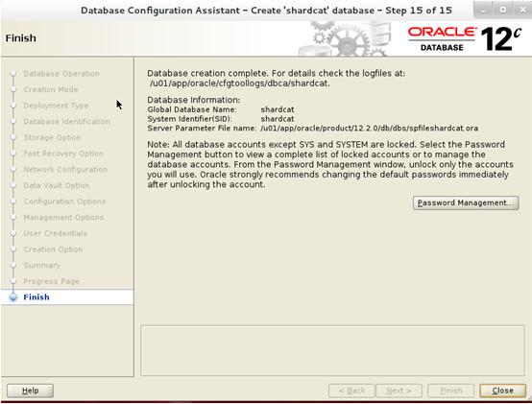Click the spfileshardcat.ora file path
Viewport: 532px width, 404px height.
pos(369,129)
